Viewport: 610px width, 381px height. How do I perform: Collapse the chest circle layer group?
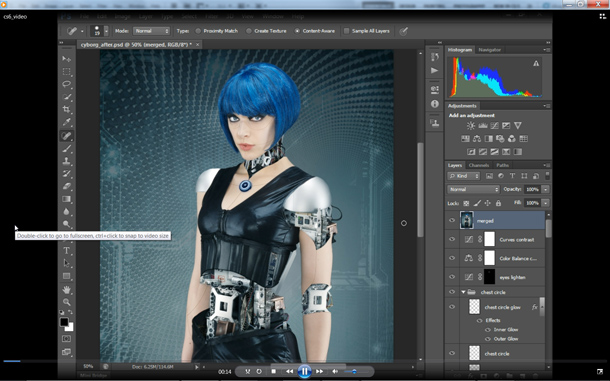(x=463, y=292)
